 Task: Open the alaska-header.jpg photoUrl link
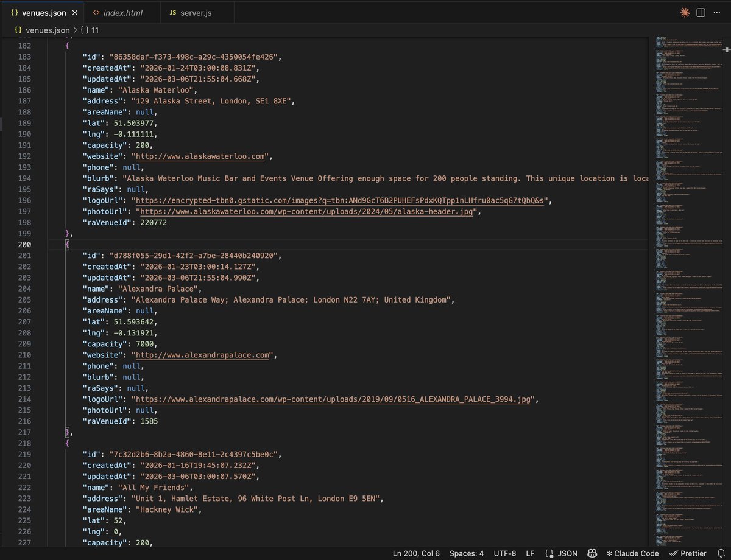pos(306,211)
